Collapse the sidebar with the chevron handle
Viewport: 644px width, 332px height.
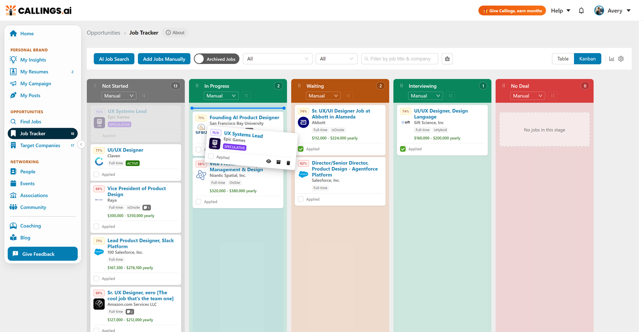(x=81, y=145)
